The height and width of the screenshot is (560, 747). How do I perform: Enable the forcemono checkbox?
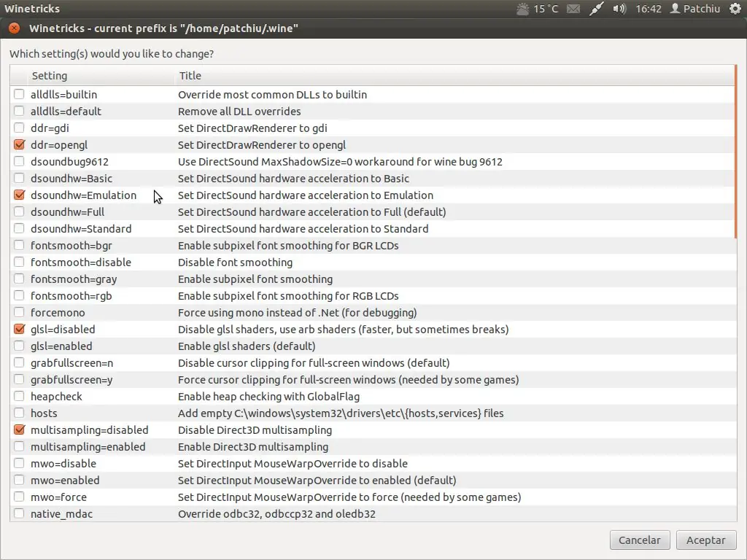(19, 312)
